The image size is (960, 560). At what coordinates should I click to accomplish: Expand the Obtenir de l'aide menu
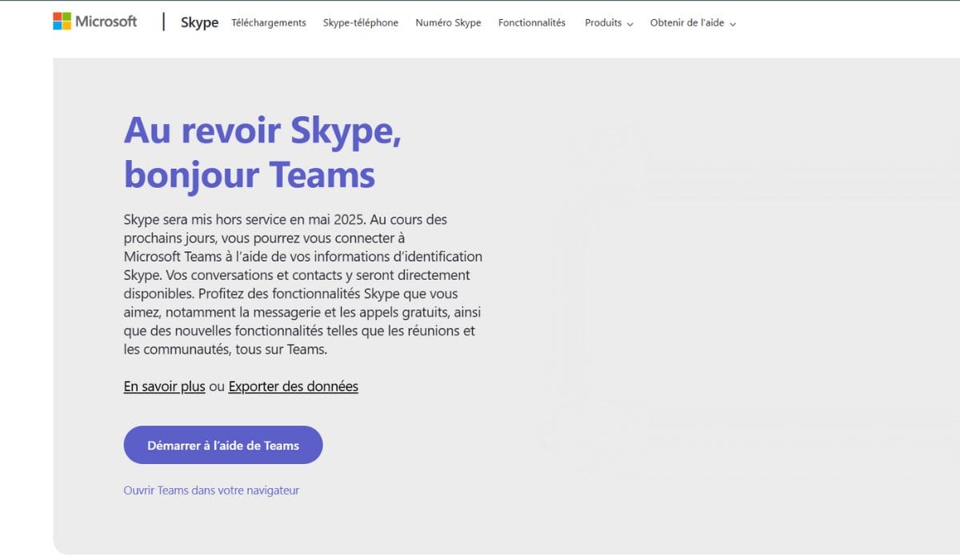688,24
